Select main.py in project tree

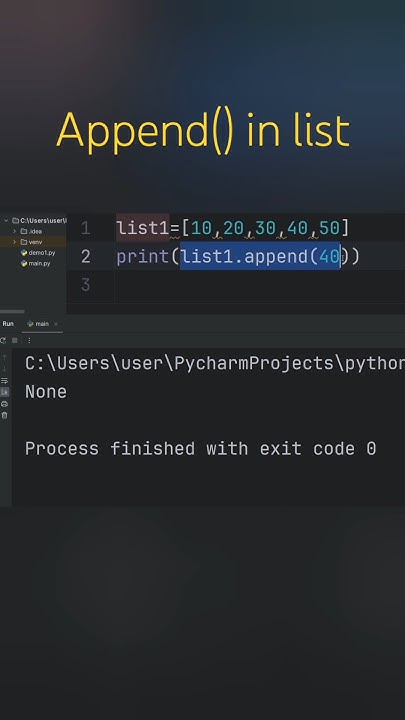(x=35, y=264)
